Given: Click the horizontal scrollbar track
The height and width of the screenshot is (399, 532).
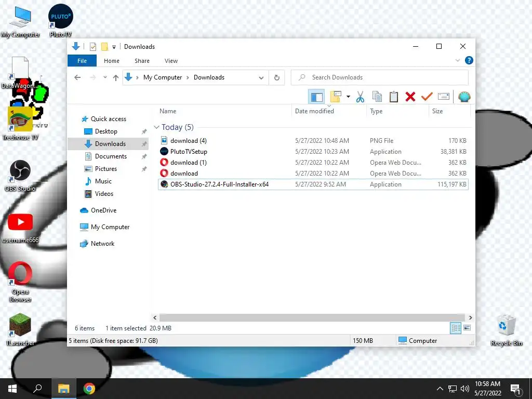Looking at the screenshot, I should [x=312, y=317].
